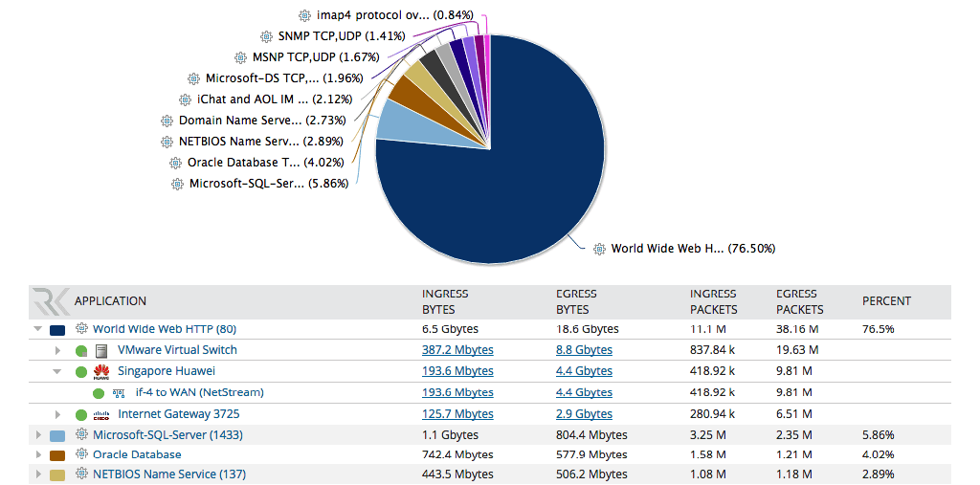This screenshot has height=485, width=980.
Task: Click green status dot of if-4 to WAN
Action: pos(99,393)
